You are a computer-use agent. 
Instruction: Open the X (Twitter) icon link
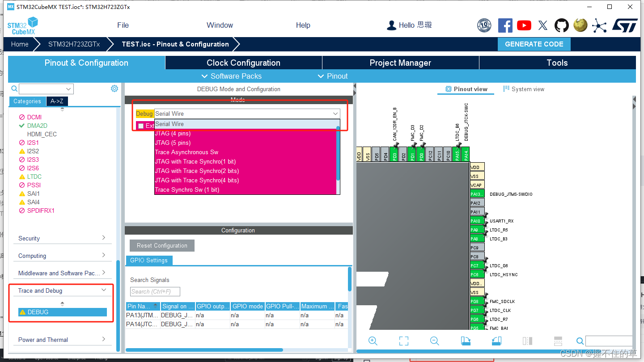(x=543, y=25)
